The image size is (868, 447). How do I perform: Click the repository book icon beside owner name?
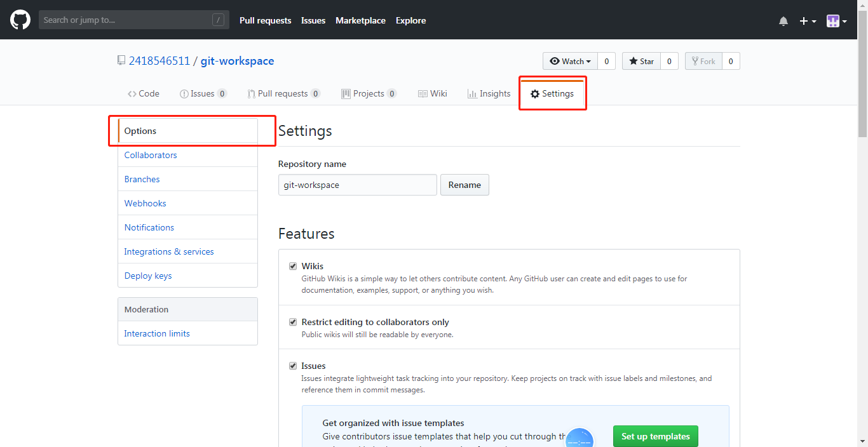point(121,61)
